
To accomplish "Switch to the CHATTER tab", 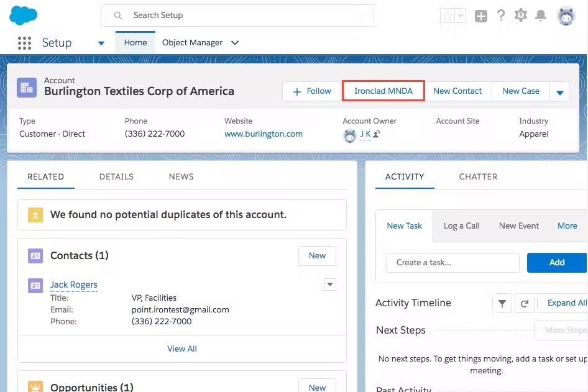I will coord(477,176).
